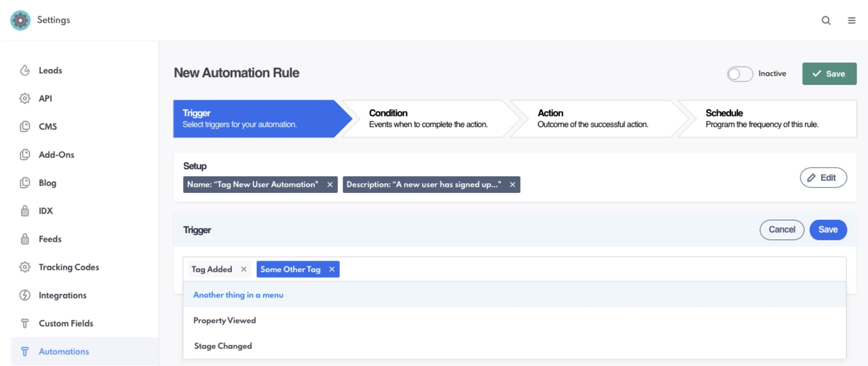
Task: Select Property Viewed from dropdown list
Action: (x=224, y=320)
